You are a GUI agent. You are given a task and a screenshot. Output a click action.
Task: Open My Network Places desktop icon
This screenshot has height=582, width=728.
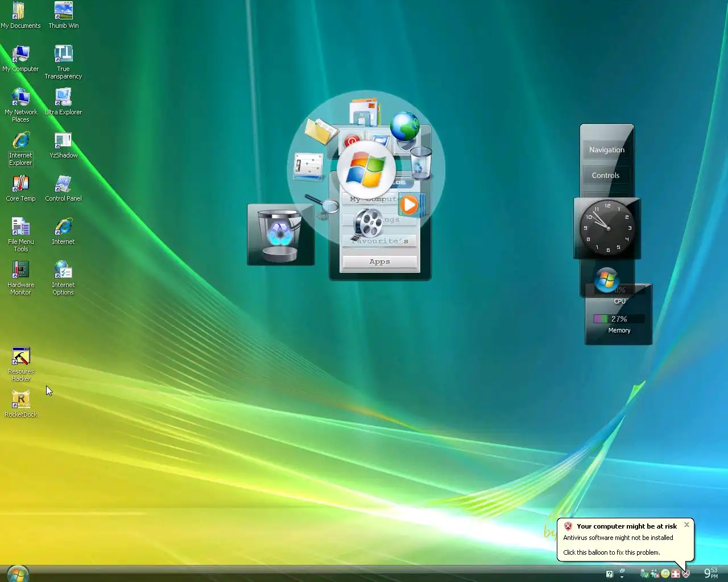pyautogui.click(x=20, y=106)
